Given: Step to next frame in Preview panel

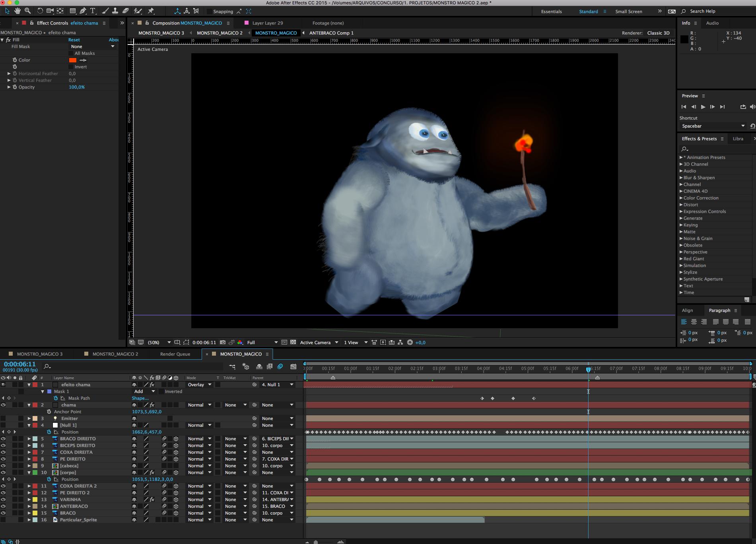Looking at the screenshot, I should click(x=712, y=107).
